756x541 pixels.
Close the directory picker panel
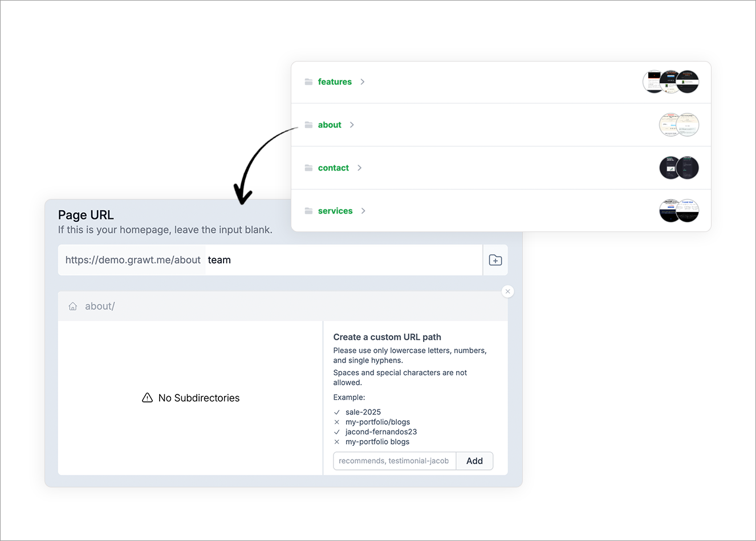coord(507,291)
